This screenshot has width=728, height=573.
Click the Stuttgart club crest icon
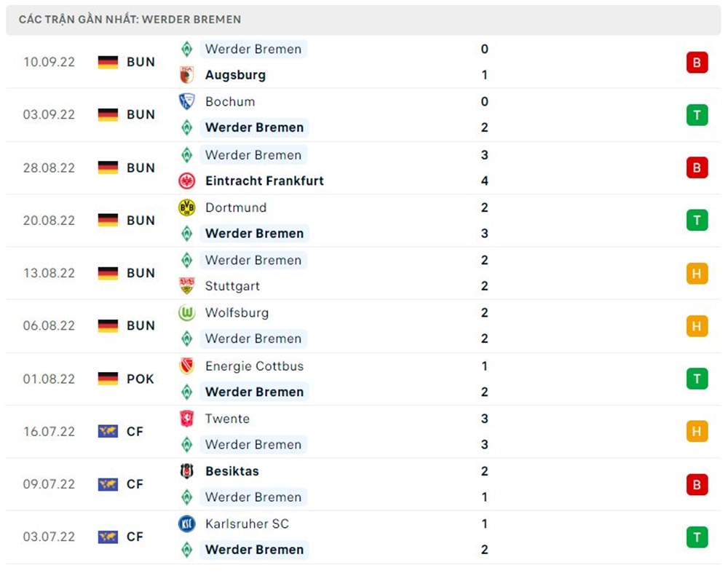(186, 286)
